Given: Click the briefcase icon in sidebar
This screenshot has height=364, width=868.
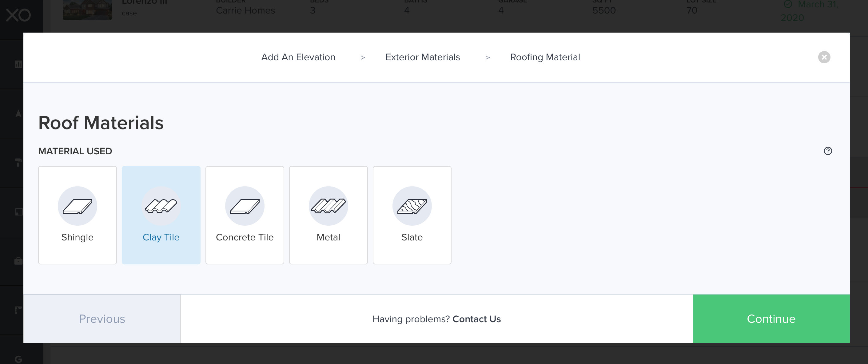Looking at the screenshot, I should point(18,261).
